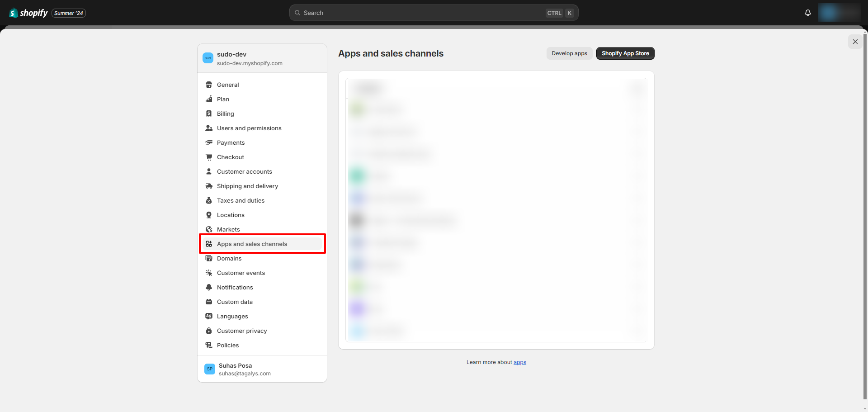This screenshot has width=868, height=412.
Task: Click the Customer accounts person icon
Action: click(209, 171)
